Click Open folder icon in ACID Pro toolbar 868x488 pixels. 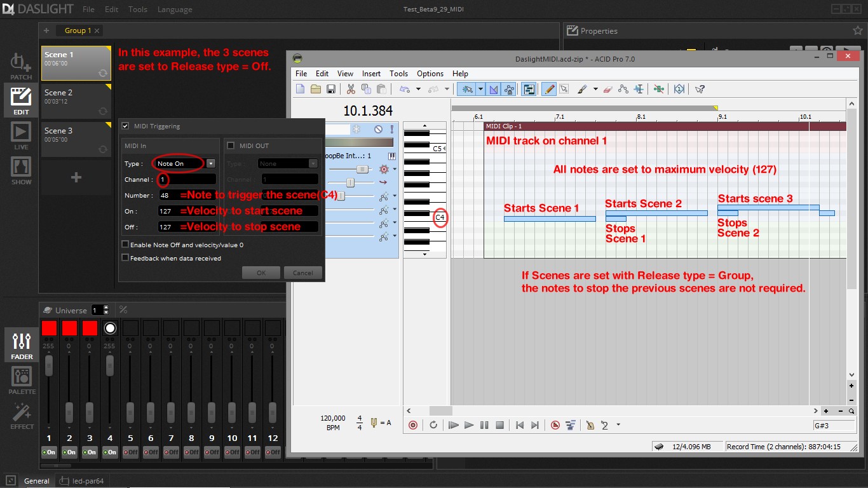click(316, 90)
